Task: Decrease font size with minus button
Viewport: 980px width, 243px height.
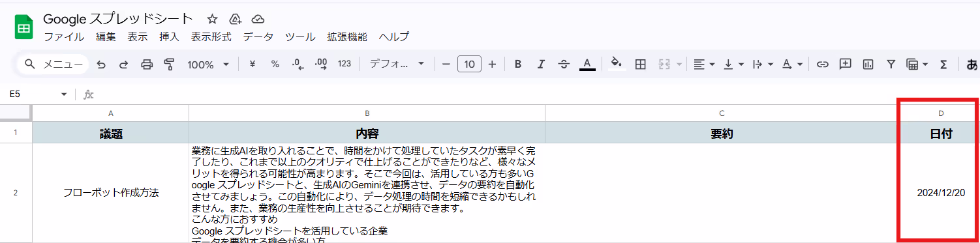Action: (x=446, y=64)
